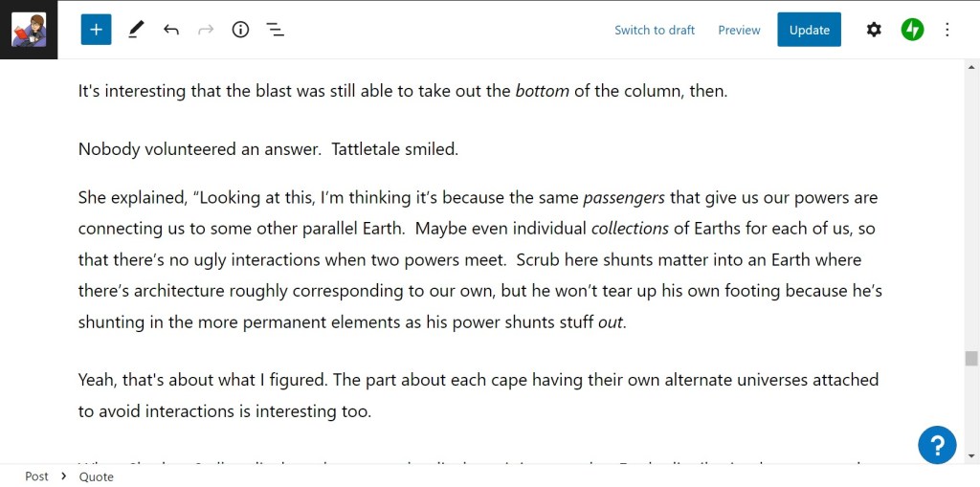This screenshot has height=487, width=980.
Task: Open the blue help question mark button
Action: 937,444
